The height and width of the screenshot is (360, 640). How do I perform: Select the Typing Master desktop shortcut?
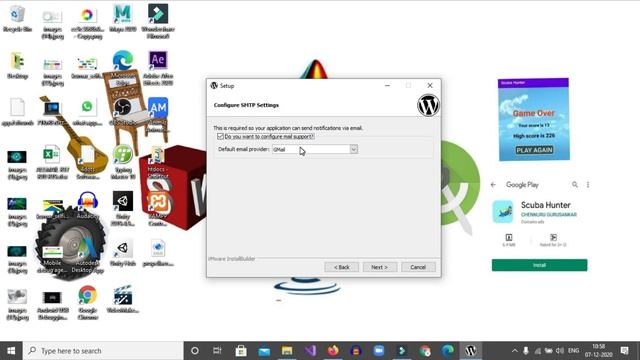(x=123, y=162)
